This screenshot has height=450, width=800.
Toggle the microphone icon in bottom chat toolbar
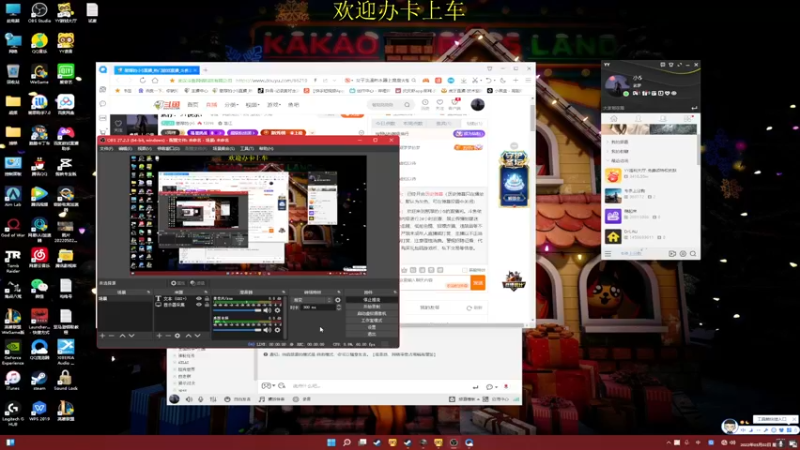[201, 399]
